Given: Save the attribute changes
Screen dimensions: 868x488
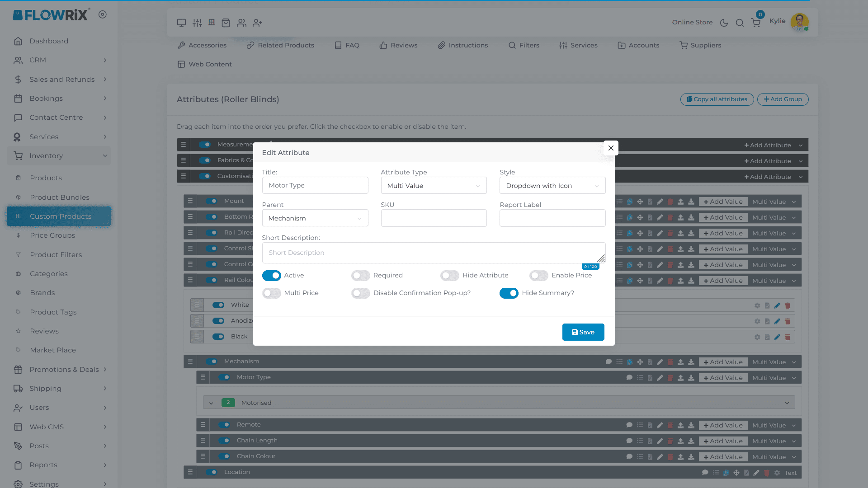Looking at the screenshot, I should point(583,332).
